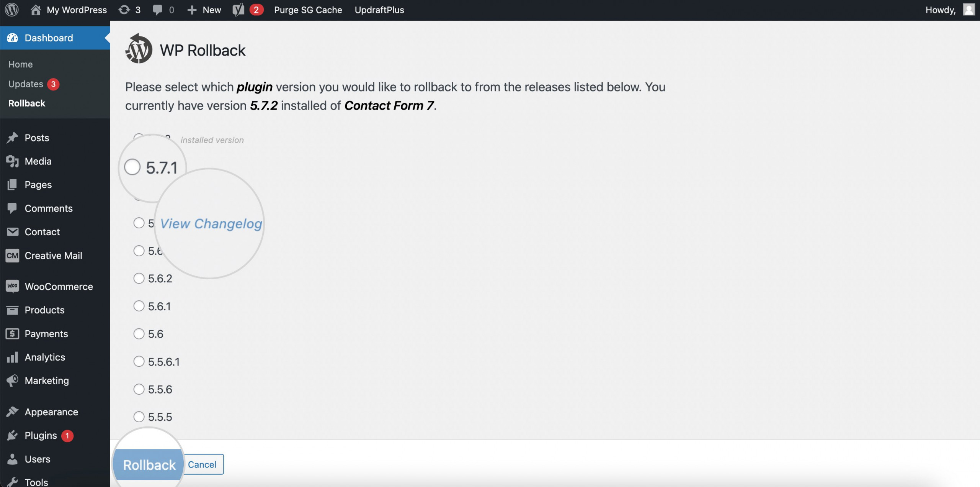
Task: Click the Media library icon
Action: (x=13, y=161)
